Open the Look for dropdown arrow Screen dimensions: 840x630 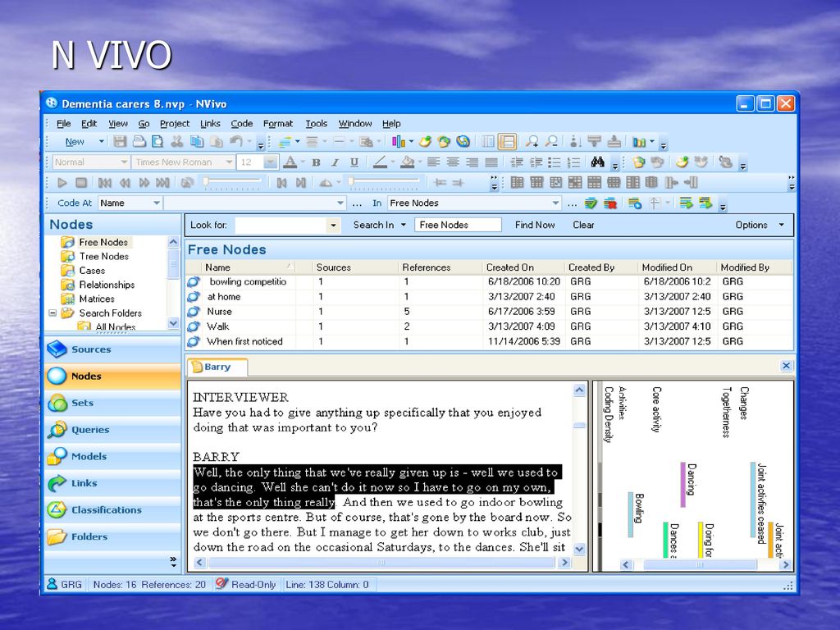pyautogui.click(x=333, y=226)
